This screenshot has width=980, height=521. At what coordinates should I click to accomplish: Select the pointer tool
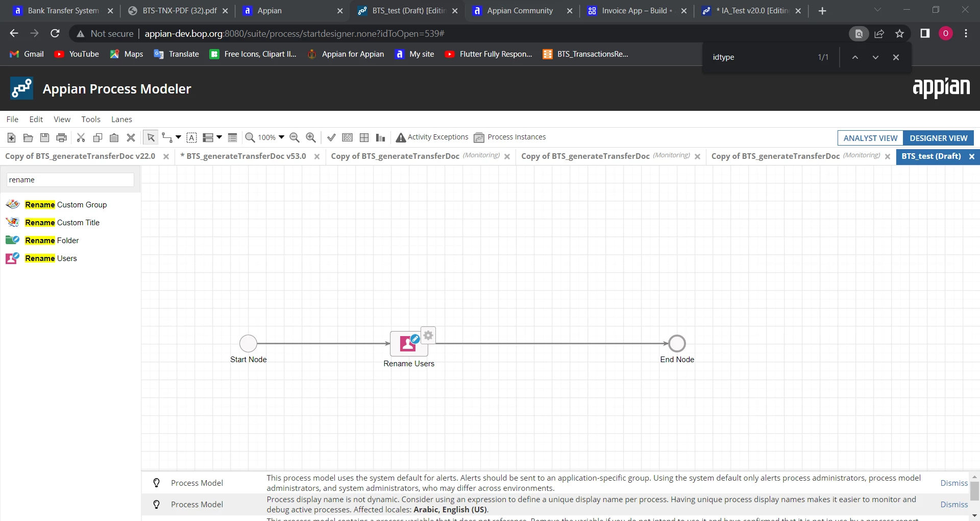(151, 137)
